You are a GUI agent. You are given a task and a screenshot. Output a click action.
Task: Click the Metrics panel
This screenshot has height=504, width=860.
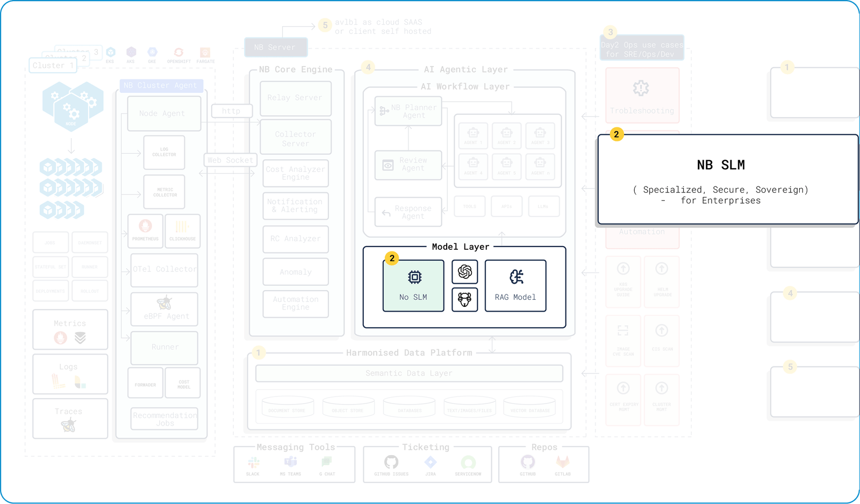point(70,330)
